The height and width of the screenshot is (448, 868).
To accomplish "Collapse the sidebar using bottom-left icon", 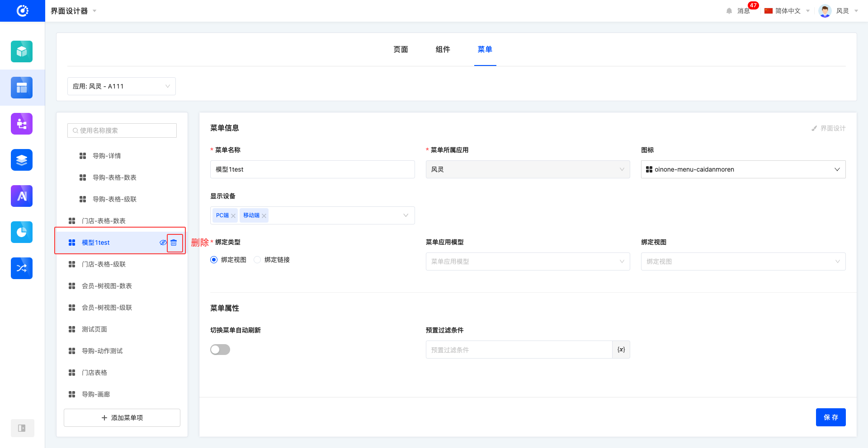I will coord(22,428).
